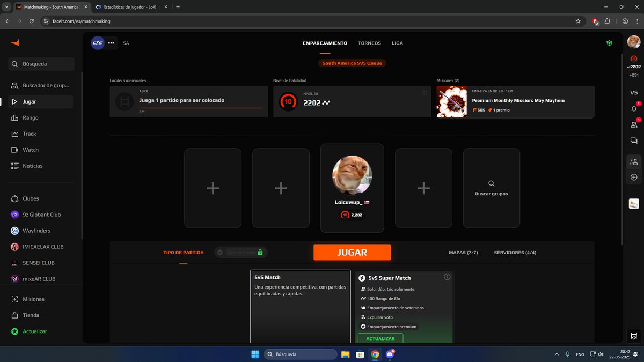Click the orange JUGAR button

click(352, 252)
